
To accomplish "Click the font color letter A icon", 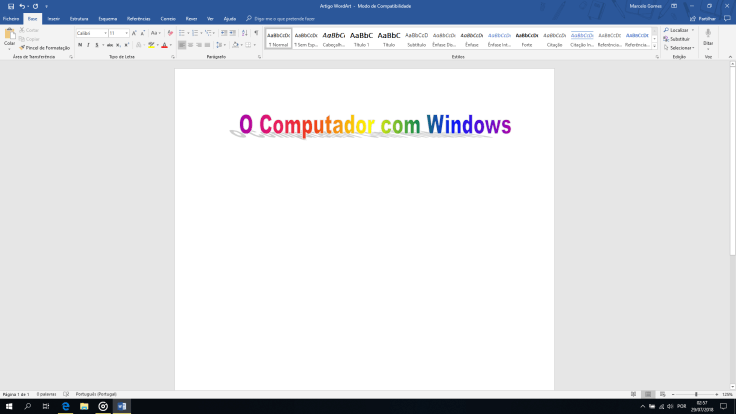I will 164,45.
